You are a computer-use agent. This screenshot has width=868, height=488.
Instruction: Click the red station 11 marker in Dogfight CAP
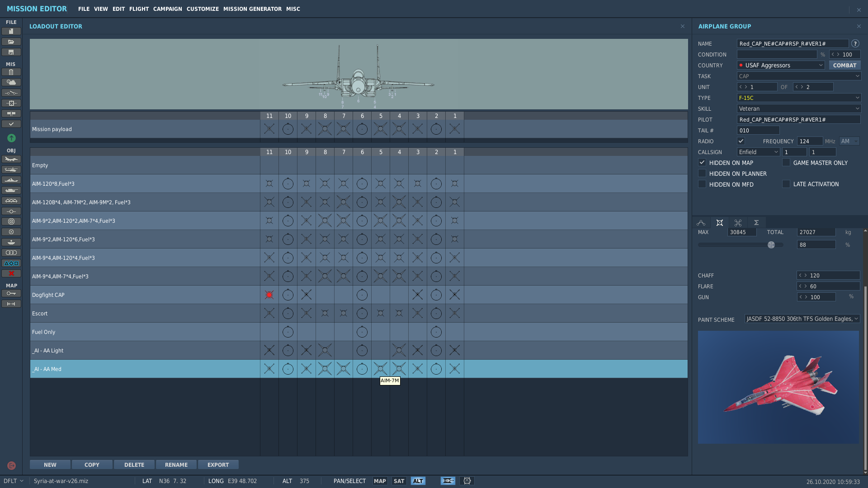(x=269, y=295)
